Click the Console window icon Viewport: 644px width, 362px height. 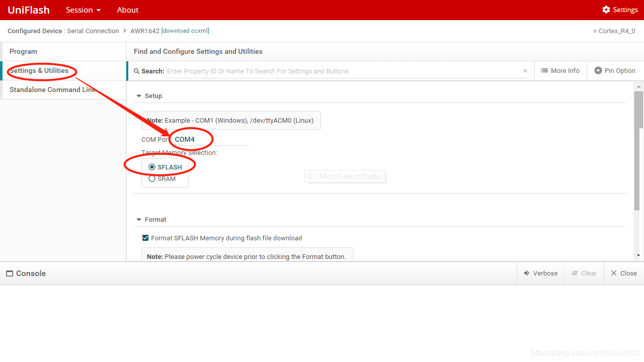(10, 274)
